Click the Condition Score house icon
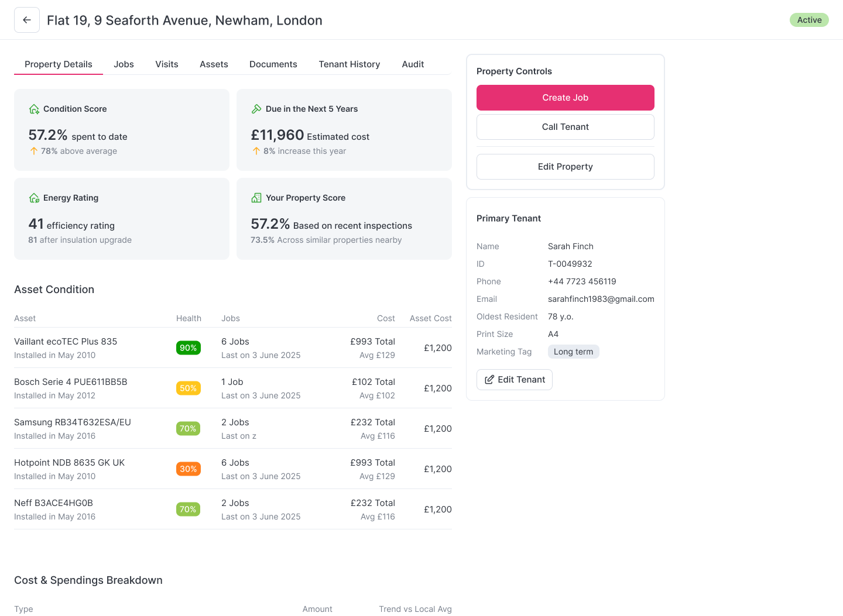This screenshot has width=843, height=616. point(34,109)
